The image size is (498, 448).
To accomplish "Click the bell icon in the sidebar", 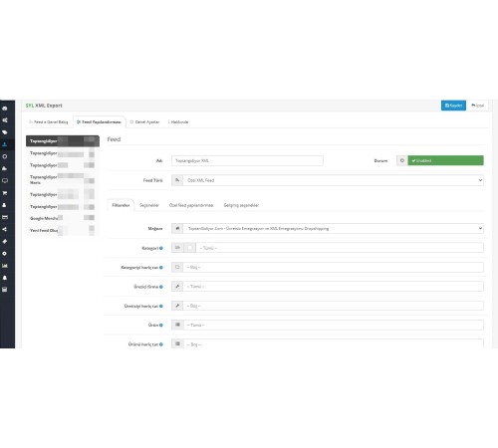I will click(x=5, y=278).
